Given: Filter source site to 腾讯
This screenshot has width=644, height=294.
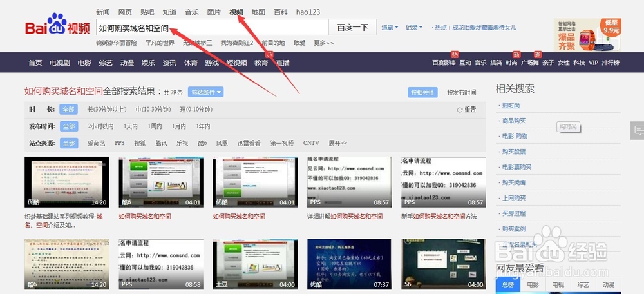Looking at the screenshot, I should click(161, 143).
